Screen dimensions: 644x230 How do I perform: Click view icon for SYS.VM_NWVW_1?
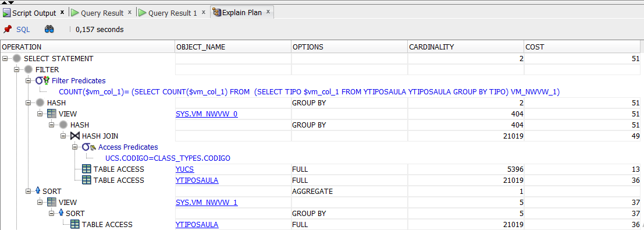point(52,203)
